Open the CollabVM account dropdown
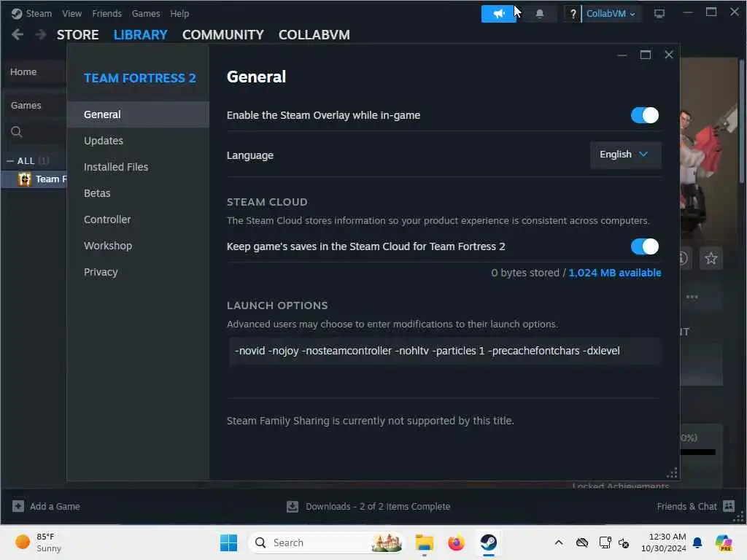 coord(611,14)
